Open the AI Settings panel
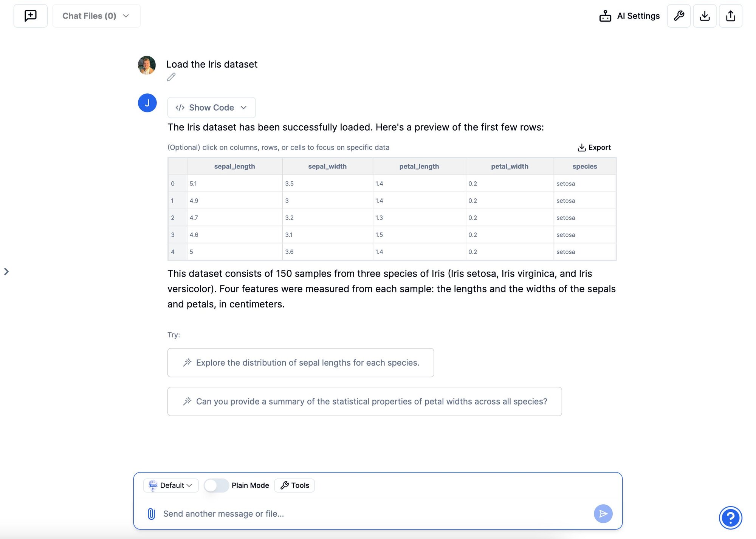The image size is (756, 539). (629, 15)
